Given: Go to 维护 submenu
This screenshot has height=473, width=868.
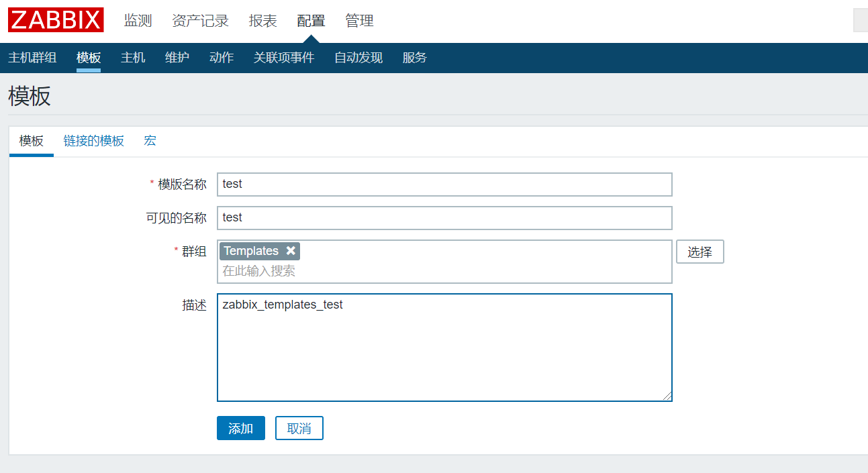Looking at the screenshot, I should point(177,58).
